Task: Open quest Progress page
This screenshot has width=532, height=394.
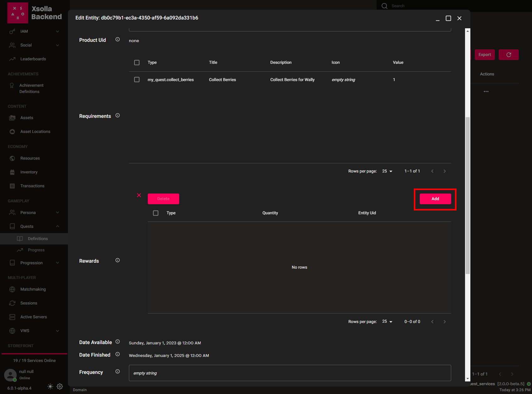Action: pos(34,250)
